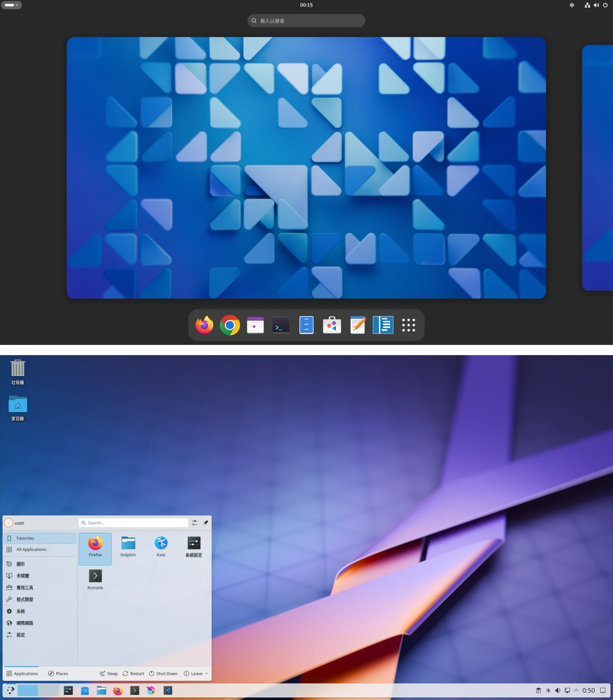
Task: Focus the Search field in the KDE launcher
Action: [x=133, y=523]
